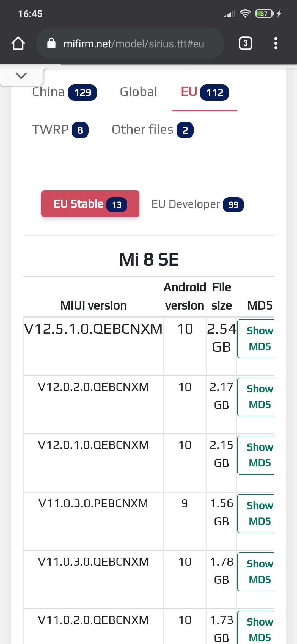Tap the cellular signal icon
The height and width of the screenshot is (644, 297).
(230, 13)
